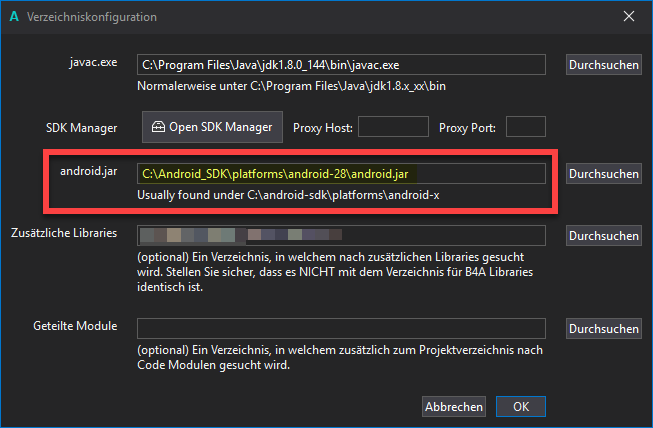
Task: Click the Zusätzliche Libraries path field
Action: 340,235
